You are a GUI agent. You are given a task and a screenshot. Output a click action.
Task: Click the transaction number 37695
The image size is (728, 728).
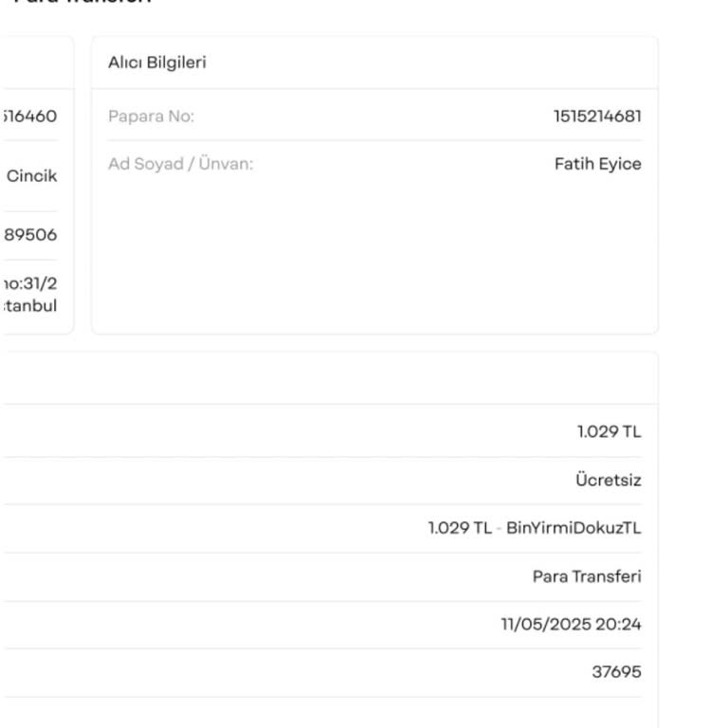pos(616,672)
